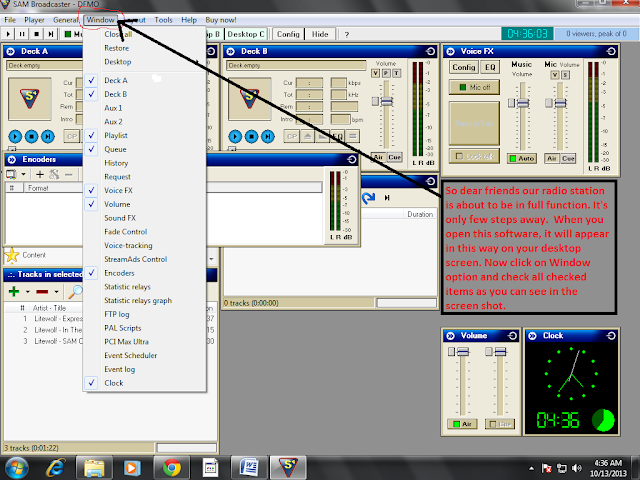Screen dimensions: 640x480
Task: Click the Content star icon
Action: [12, 255]
